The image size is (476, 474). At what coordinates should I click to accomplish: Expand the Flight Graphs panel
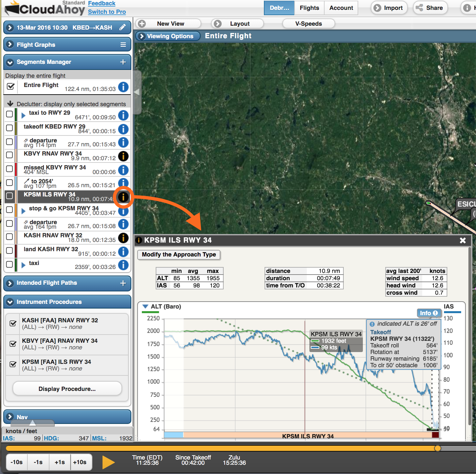[x=10, y=44]
